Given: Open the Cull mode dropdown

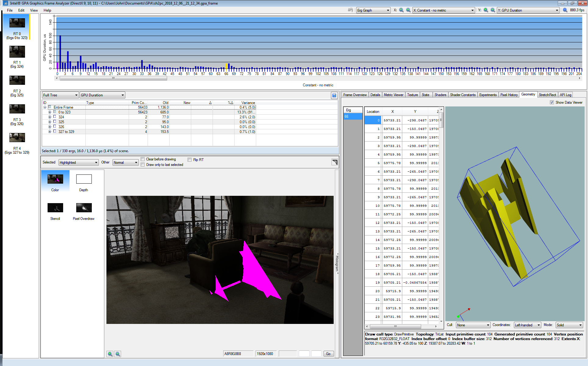Looking at the screenshot, I should coord(473,325).
